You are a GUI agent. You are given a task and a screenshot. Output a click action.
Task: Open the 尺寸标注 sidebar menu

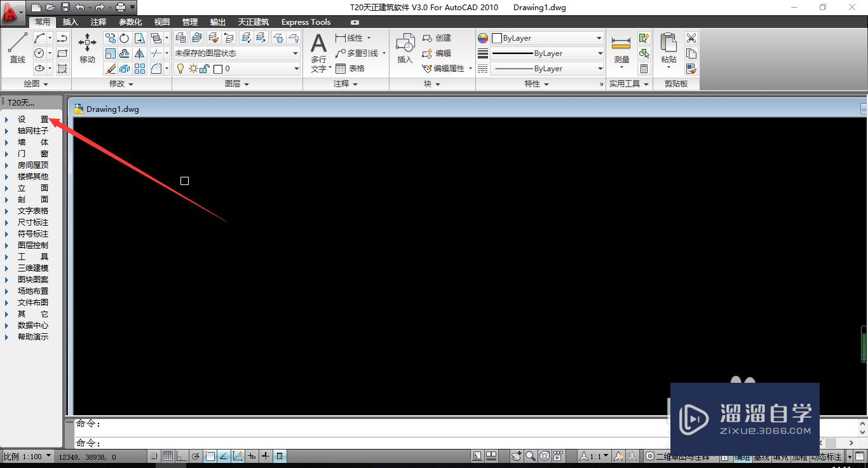(32, 222)
